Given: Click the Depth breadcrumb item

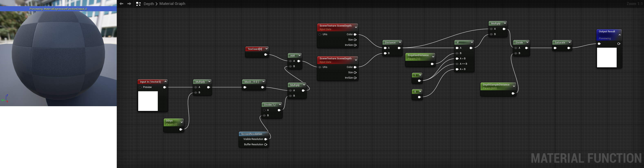Looking at the screenshot, I should (149, 4).
